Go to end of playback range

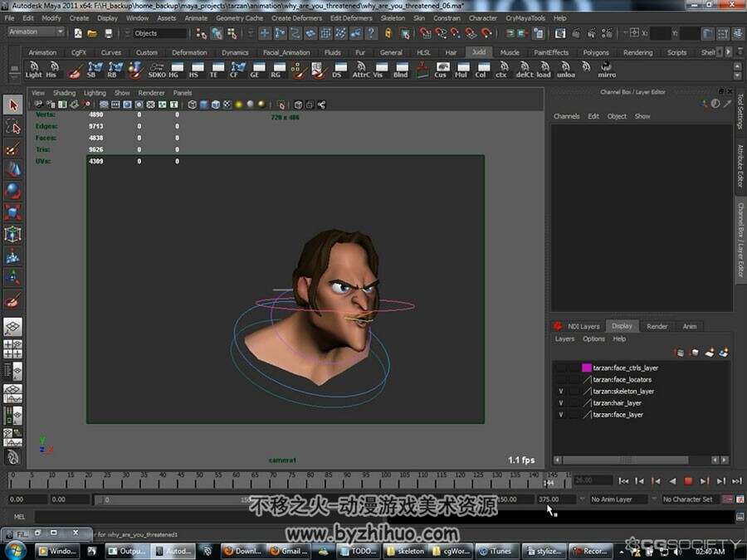(x=737, y=481)
